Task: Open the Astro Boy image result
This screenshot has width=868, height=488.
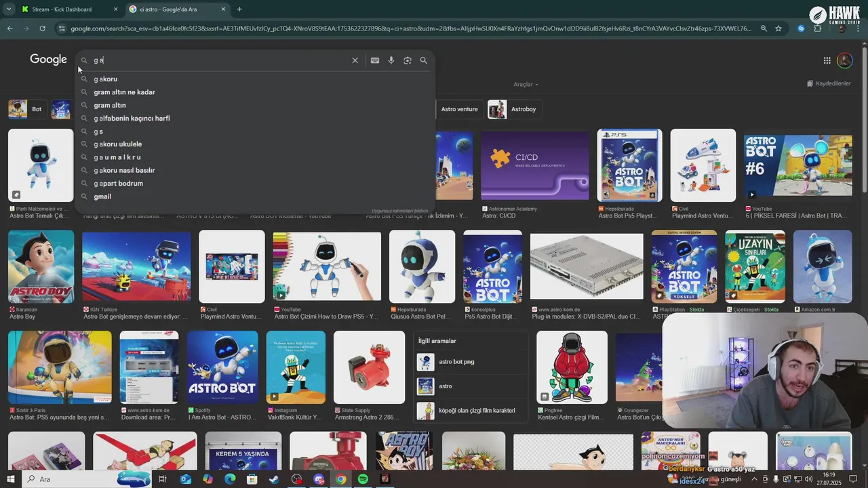Action: click(41, 266)
